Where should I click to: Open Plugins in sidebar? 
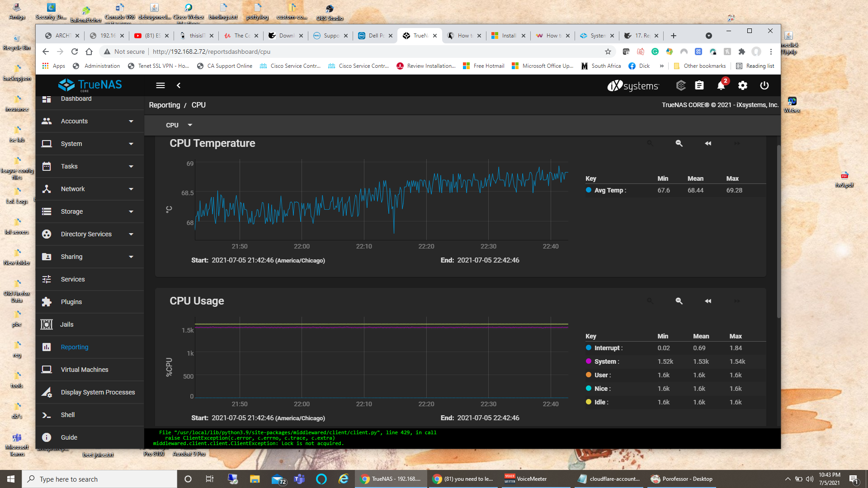pyautogui.click(x=90, y=302)
